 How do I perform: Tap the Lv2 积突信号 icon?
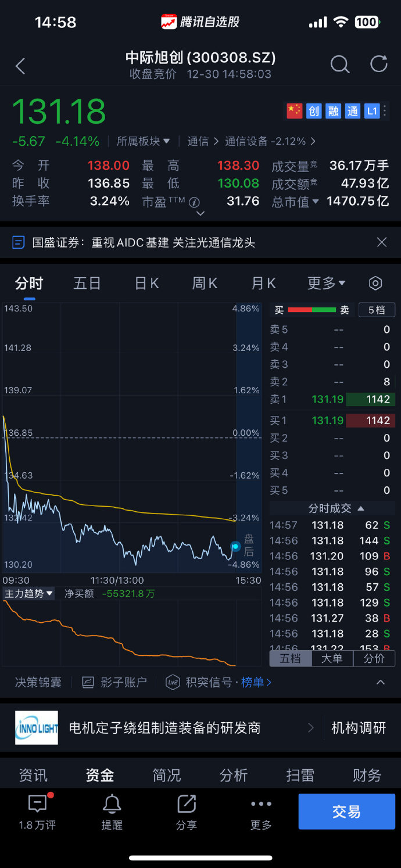173,682
